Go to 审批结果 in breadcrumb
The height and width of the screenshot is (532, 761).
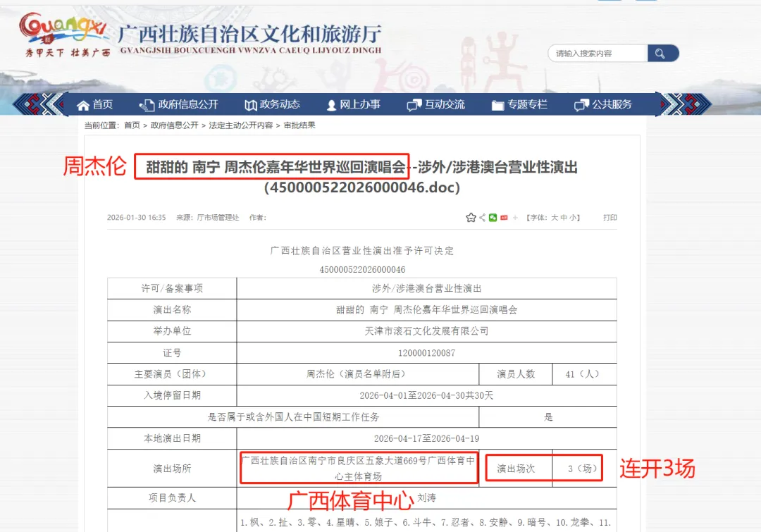coord(299,125)
